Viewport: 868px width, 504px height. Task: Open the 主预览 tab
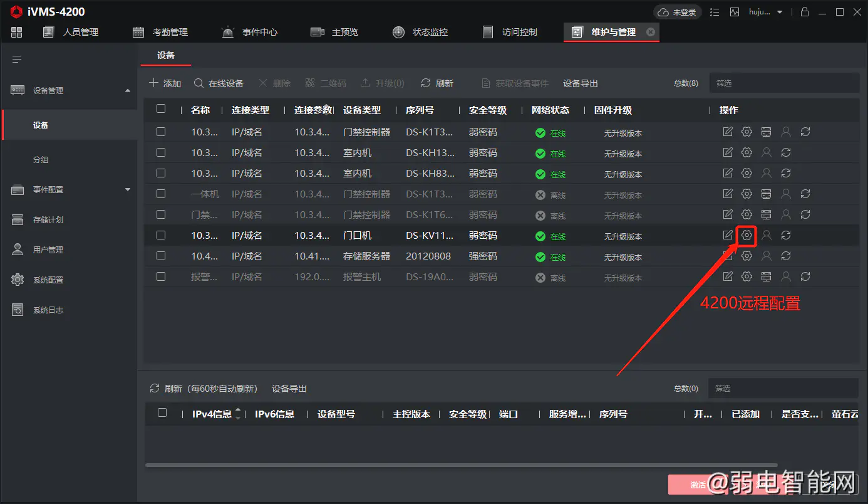click(335, 32)
